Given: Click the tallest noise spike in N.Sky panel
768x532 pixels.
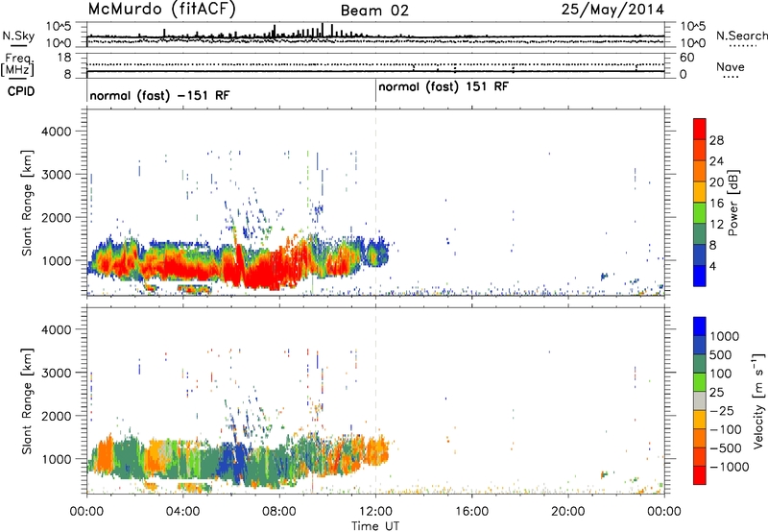Looking at the screenshot, I should coord(323,30).
